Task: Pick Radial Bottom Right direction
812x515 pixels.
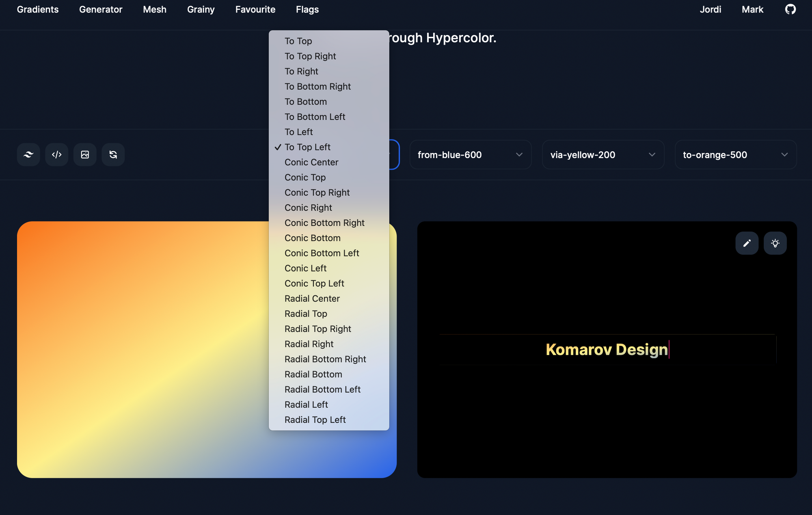Action: [x=325, y=359]
